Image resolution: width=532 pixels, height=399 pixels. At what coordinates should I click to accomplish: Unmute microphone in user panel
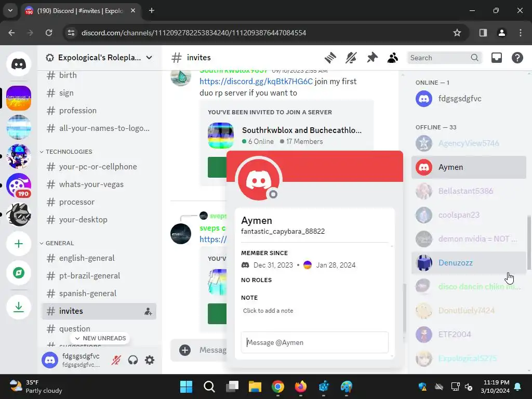116,360
